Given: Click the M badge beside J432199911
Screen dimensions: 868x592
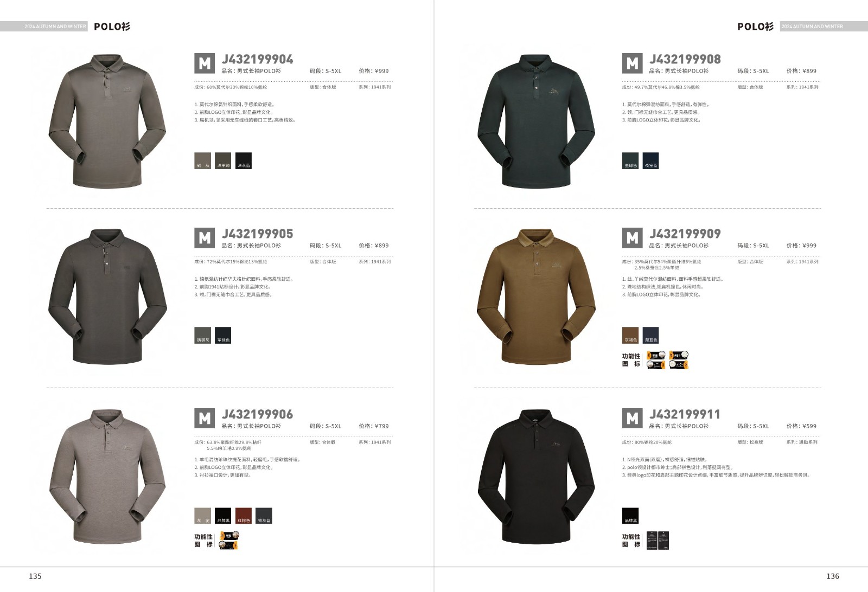Looking at the screenshot, I should point(632,419).
